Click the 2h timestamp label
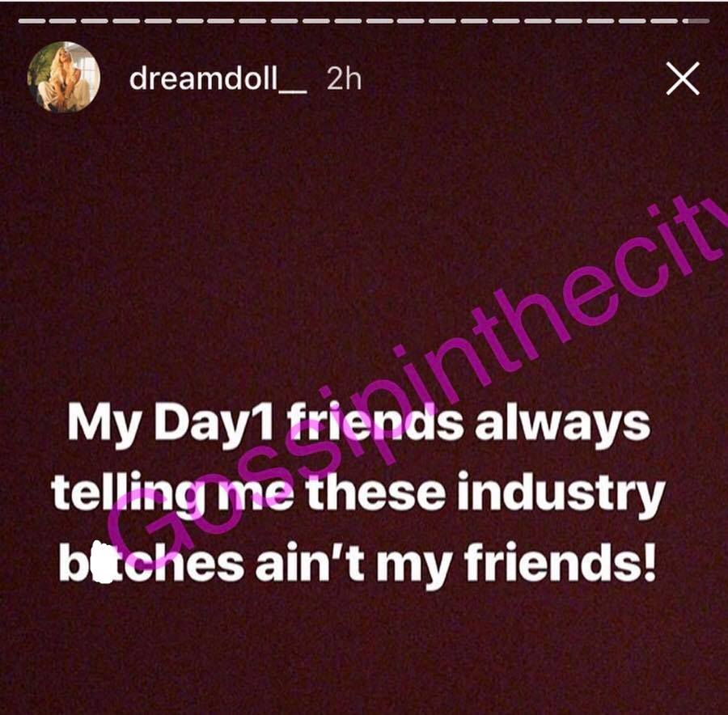The width and height of the screenshot is (728, 715). (344, 79)
